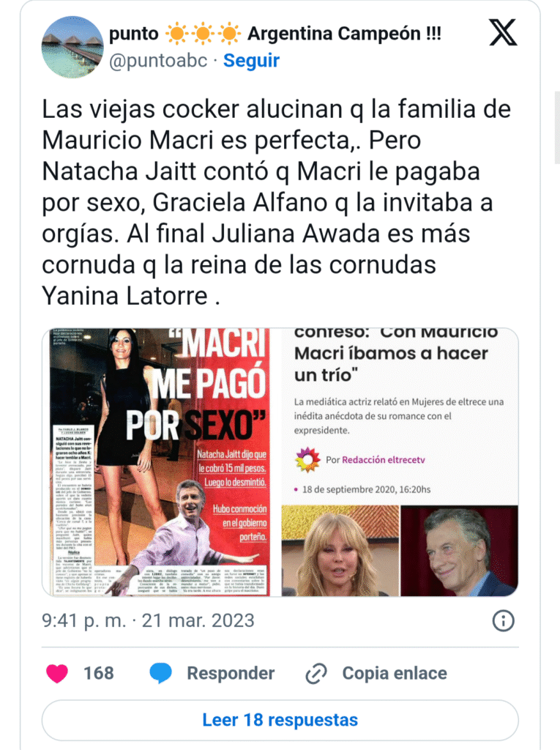560x750 pixels.
Task: Click Copia enlace
Action: coord(395,674)
